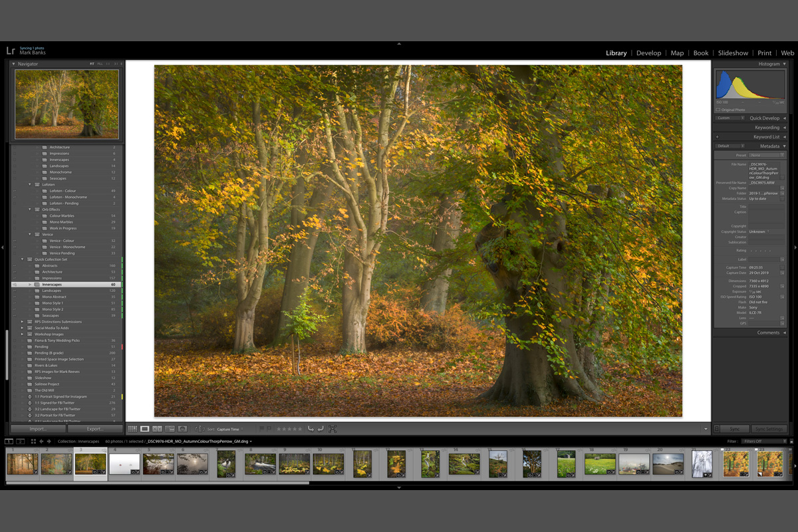Open the Slideshow module
The image size is (798, 532).
(733, 53)
